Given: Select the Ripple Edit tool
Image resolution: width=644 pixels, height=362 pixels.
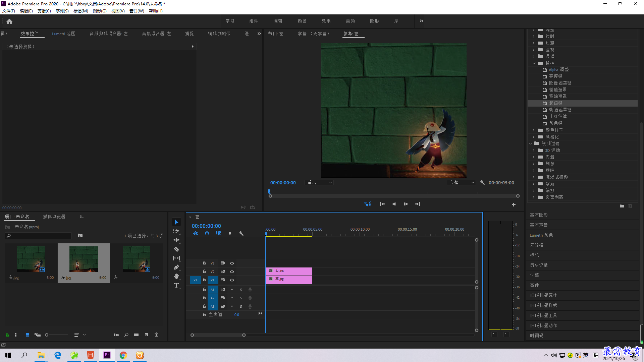Looking at the screenshot, I should pos(176,240).
